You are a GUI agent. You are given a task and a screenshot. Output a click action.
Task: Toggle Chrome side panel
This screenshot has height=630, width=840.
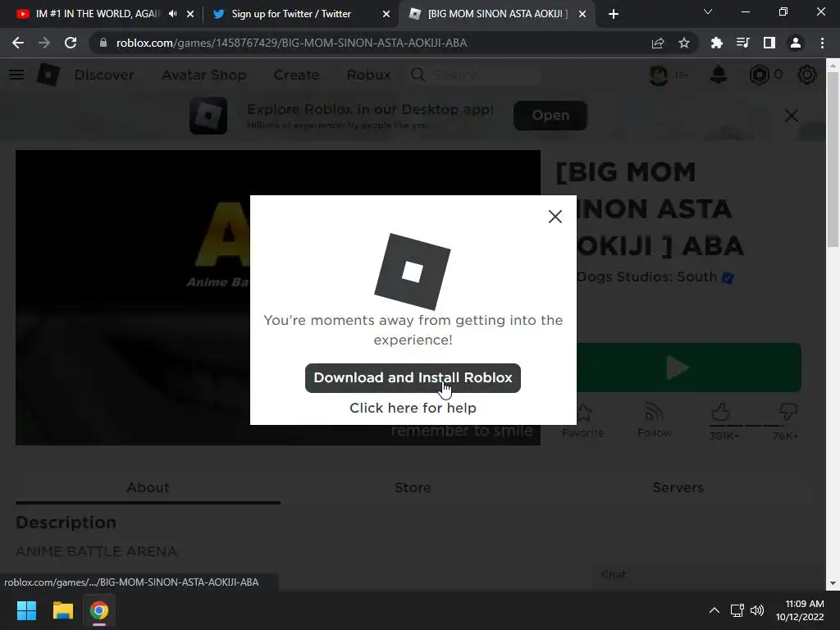[769, 43]
